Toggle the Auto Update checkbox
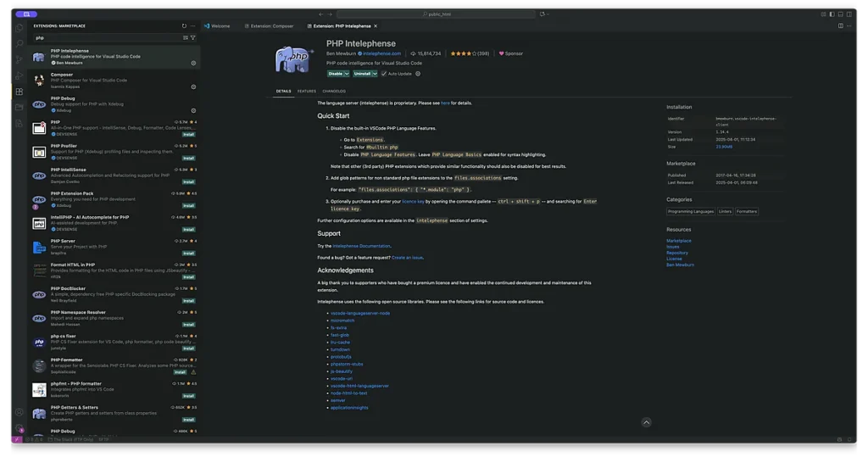The width and height of the screenshot is (868, 457). click(384, 74)
